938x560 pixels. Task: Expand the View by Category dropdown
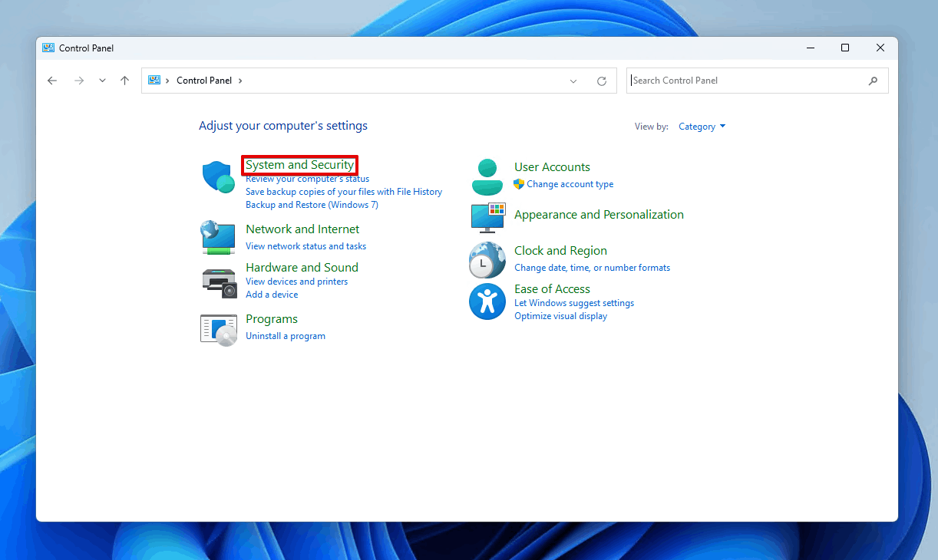[702, 127]
